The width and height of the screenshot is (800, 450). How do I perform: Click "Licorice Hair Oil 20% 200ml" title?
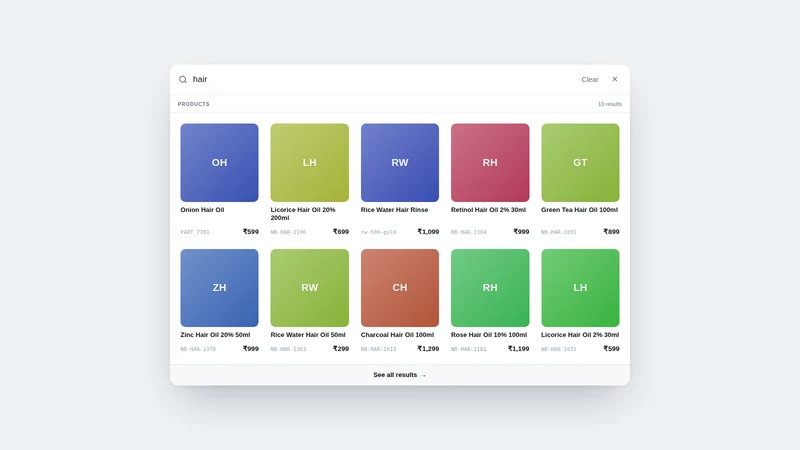[303, 214]
